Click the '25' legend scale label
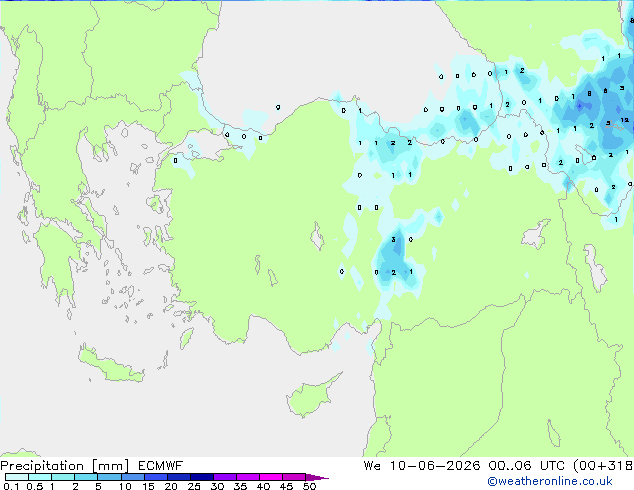 click(194, 486)
